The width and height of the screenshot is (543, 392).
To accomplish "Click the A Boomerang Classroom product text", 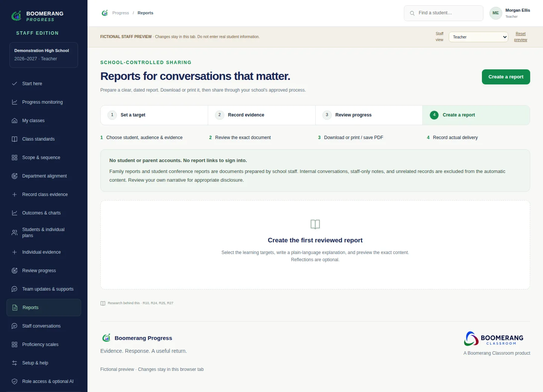I will coord(497,353).
